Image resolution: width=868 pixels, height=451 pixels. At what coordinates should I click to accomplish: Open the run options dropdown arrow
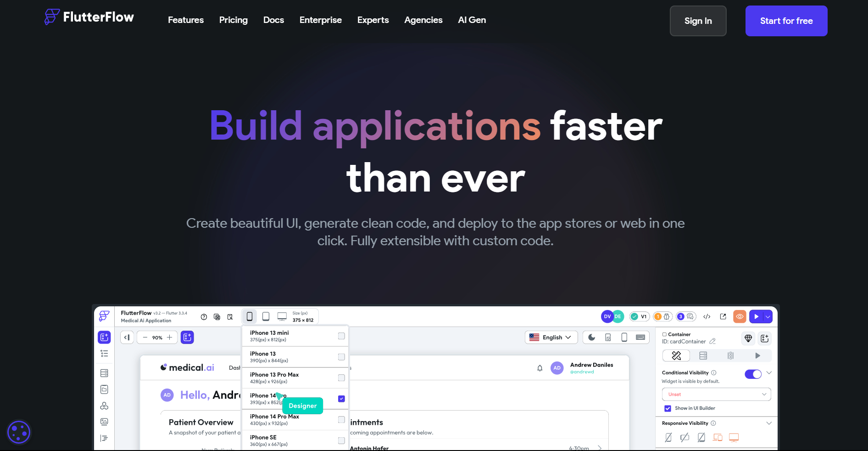click(x=768, y=316)
